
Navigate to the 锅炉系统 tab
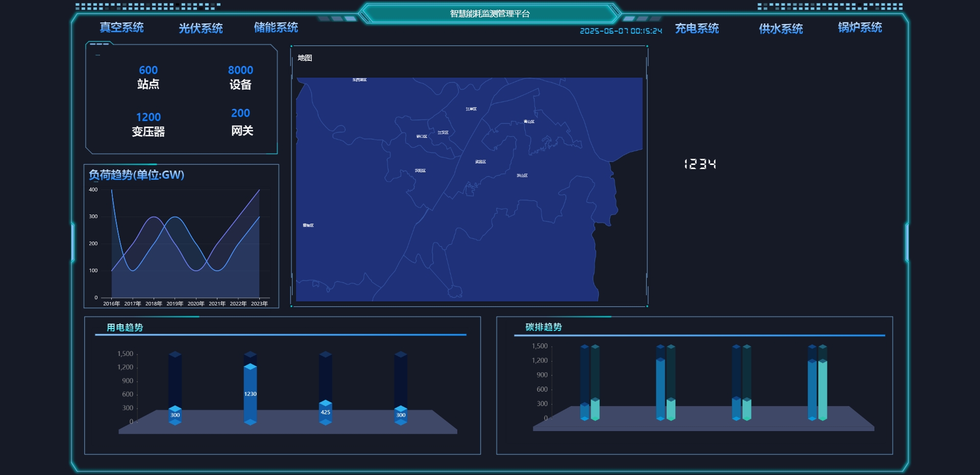pyautogui.click(x=860, y=28)
